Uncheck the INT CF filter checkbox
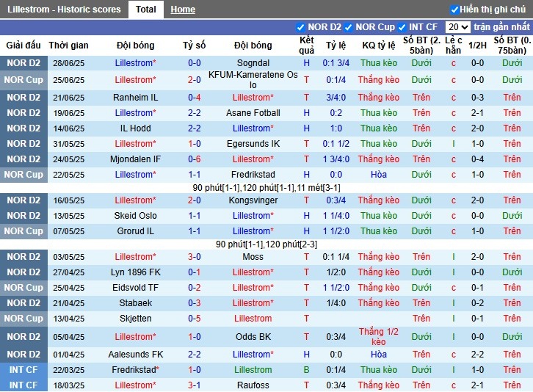Viewport: 533px width, 392px height. tap(402, 27)
